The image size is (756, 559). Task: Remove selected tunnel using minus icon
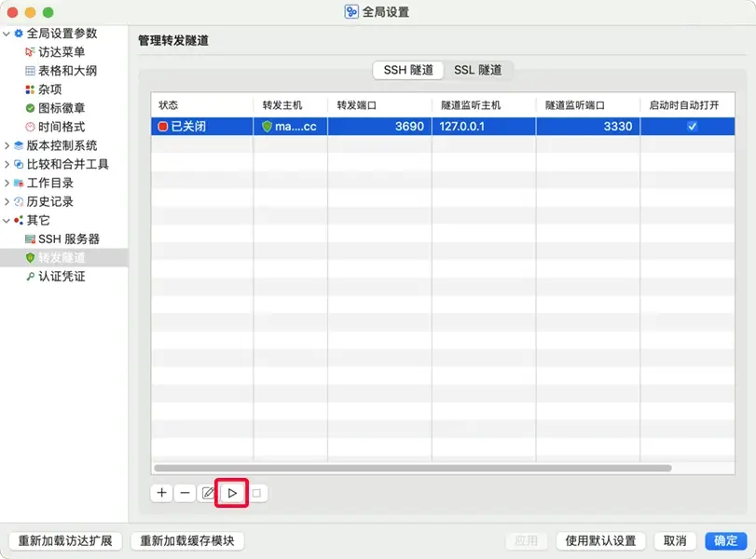pos(185,492)
